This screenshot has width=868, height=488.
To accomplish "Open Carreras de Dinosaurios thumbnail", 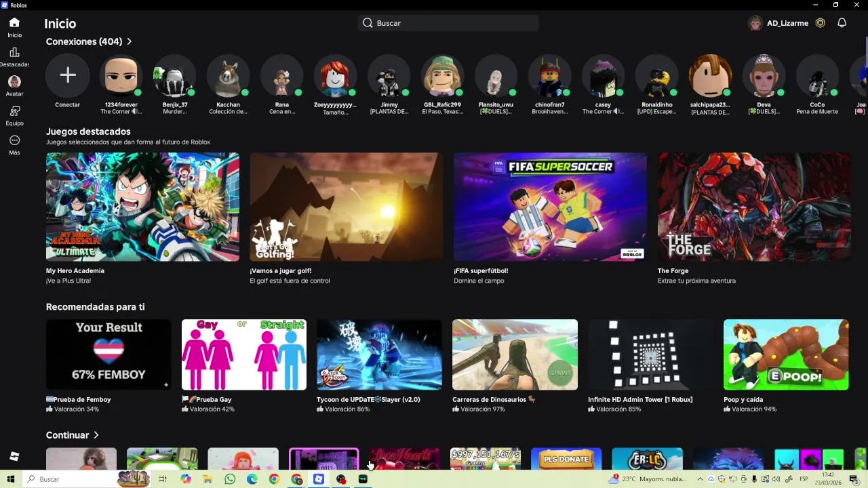I will (515, 354).
